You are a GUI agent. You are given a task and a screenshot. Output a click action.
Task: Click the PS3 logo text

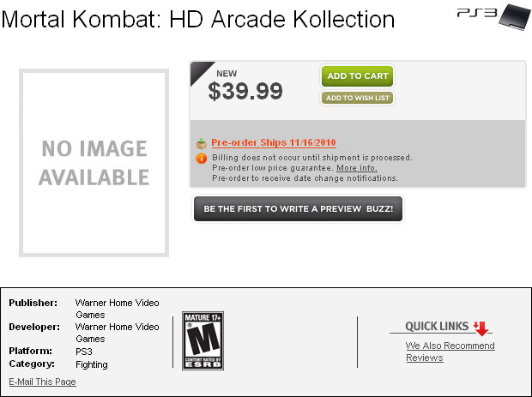pos(477,13)
